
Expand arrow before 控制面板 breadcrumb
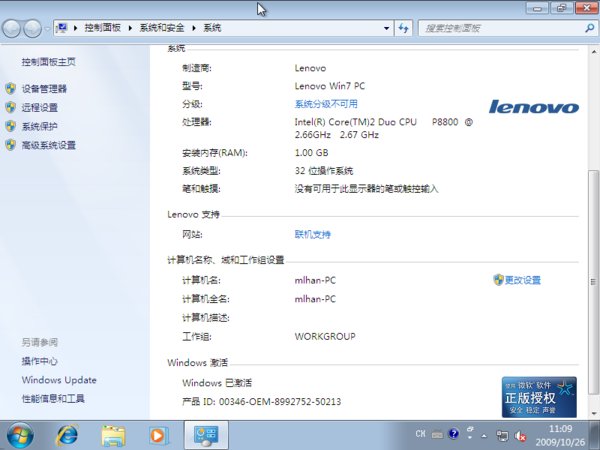click(x=75, y=28)
